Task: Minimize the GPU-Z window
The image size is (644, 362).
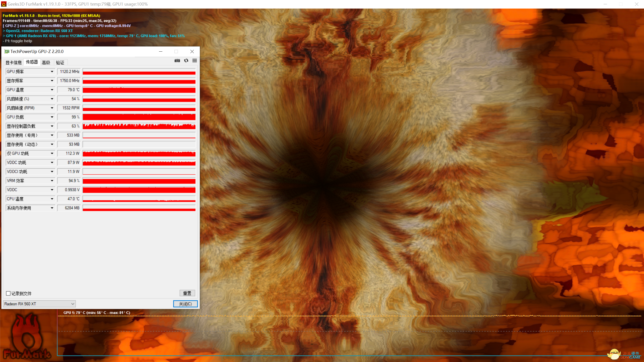Action: tap(161, 51)
